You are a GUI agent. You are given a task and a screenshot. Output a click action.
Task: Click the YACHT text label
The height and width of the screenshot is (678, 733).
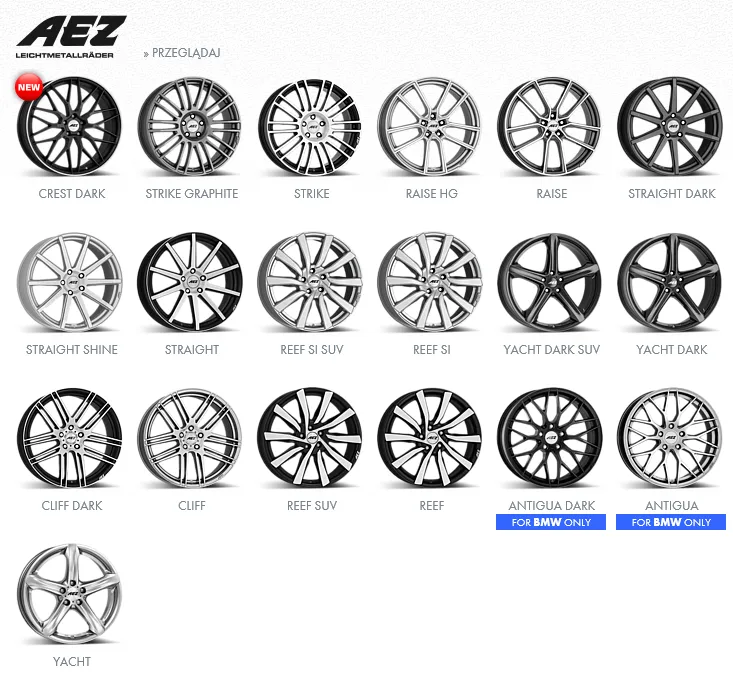(x=72, y=662)
